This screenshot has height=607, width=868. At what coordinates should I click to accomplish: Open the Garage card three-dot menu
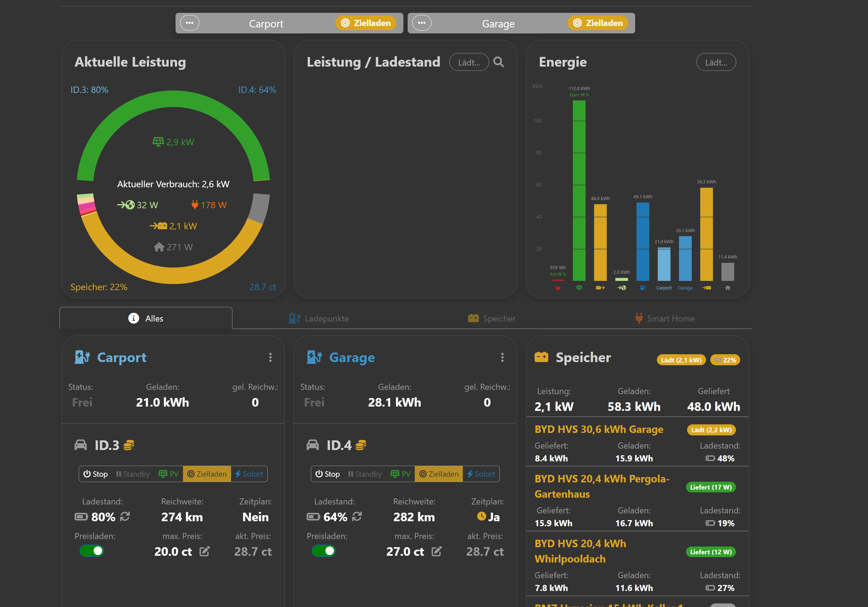click(502, 357)
